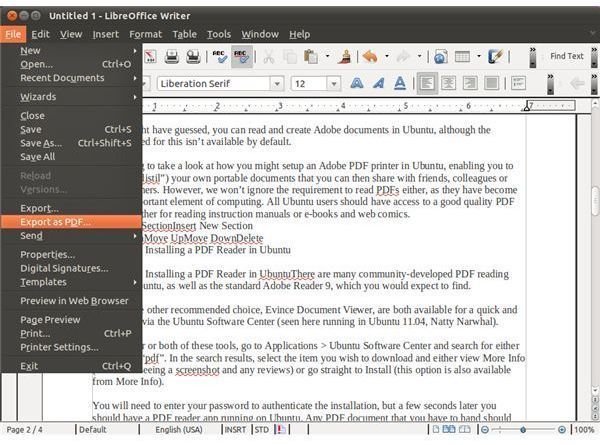Open the Insert menu
This screenshot has width=600, height=445.
click(105, 34)
